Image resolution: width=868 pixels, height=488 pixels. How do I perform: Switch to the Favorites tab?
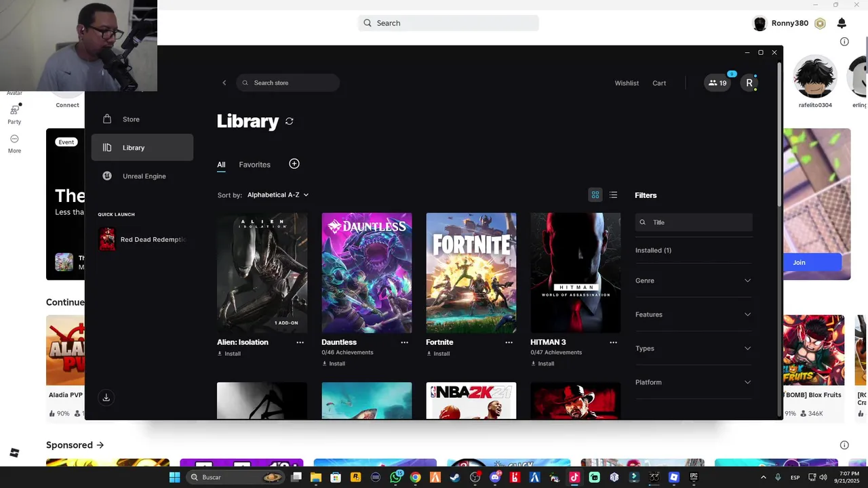254,165
